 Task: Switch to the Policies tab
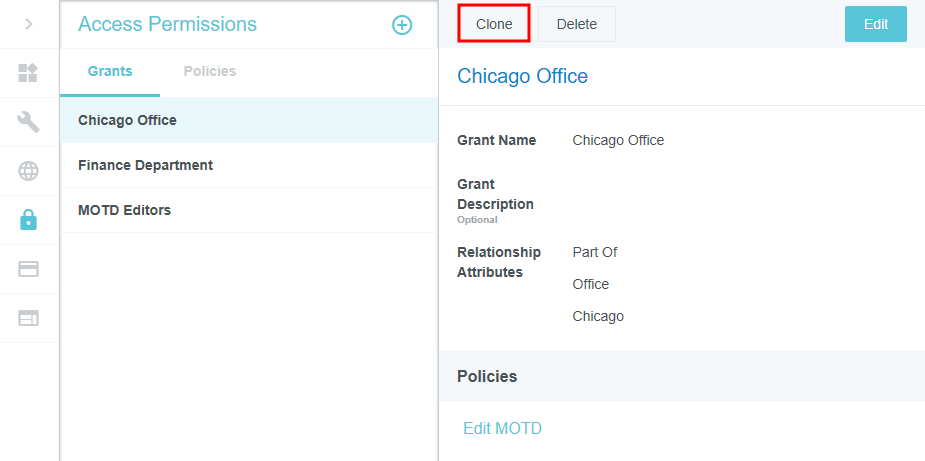pos(210,71)
